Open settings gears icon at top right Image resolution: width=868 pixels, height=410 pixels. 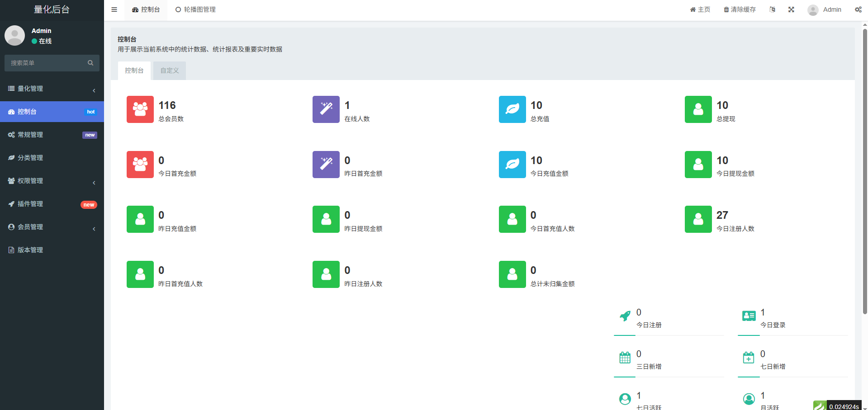[x=858, y=9]
